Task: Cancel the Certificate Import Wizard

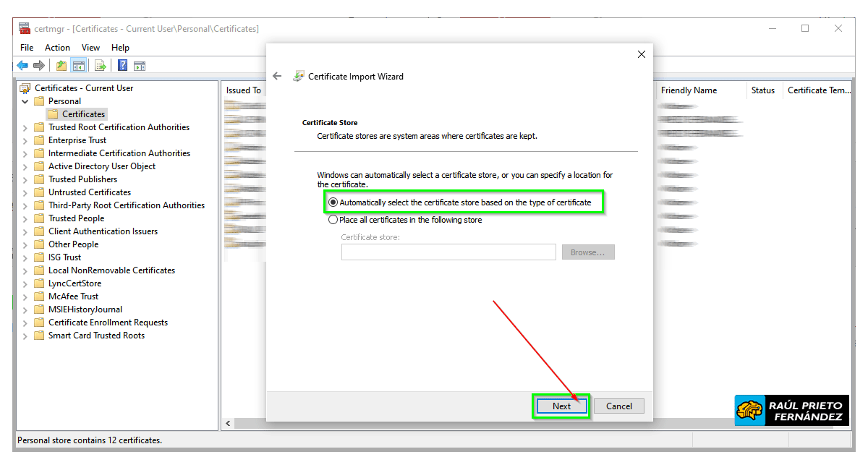Action: point(618,406)
